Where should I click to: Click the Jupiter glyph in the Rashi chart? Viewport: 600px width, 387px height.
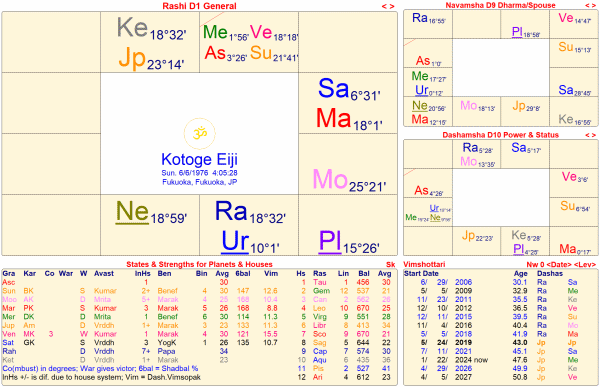(132, 58)
